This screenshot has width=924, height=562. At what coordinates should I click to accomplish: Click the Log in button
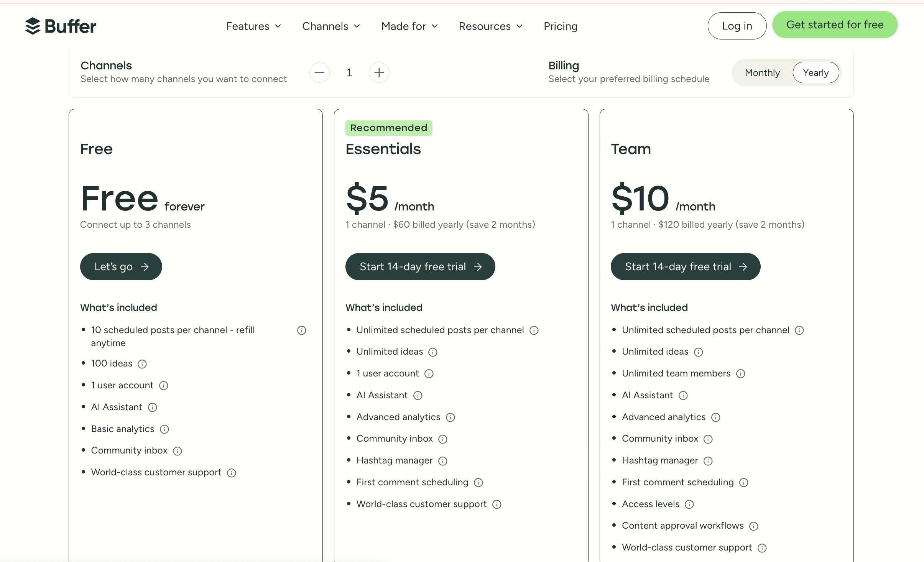click(x=737, y=26)
